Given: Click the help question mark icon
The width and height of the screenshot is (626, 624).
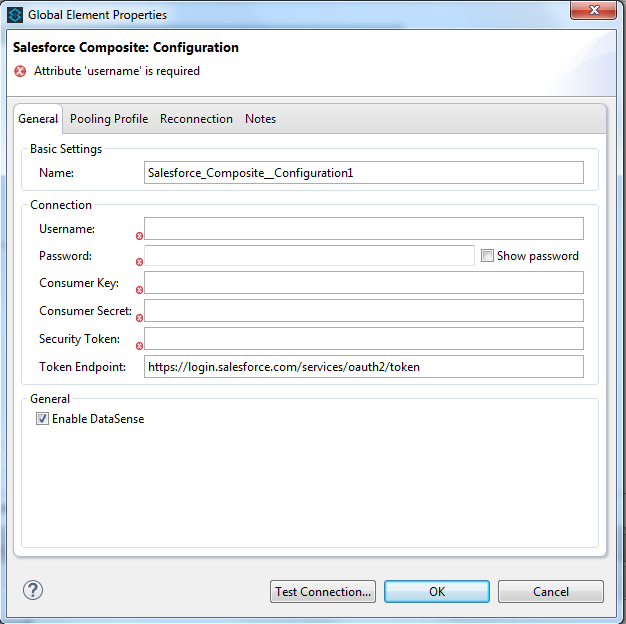Looking at the screenshot, I should click(x=33, y=590).
